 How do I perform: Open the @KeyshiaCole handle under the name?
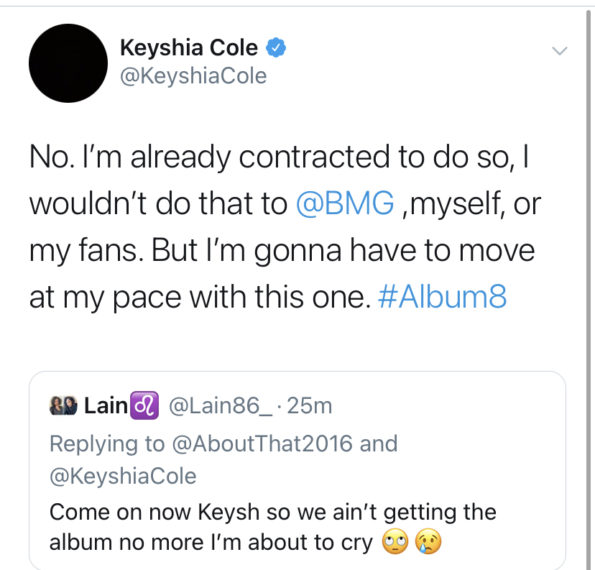point(193,76)
